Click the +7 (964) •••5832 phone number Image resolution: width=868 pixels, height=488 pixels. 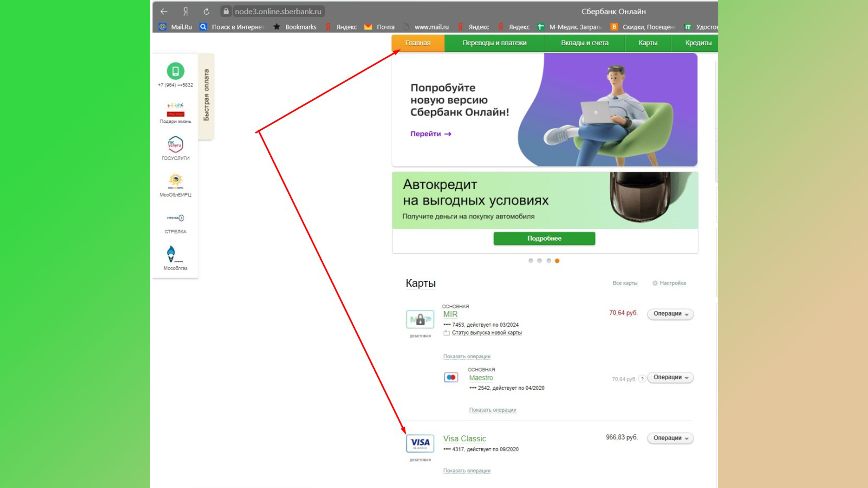[x=175, y=85]
